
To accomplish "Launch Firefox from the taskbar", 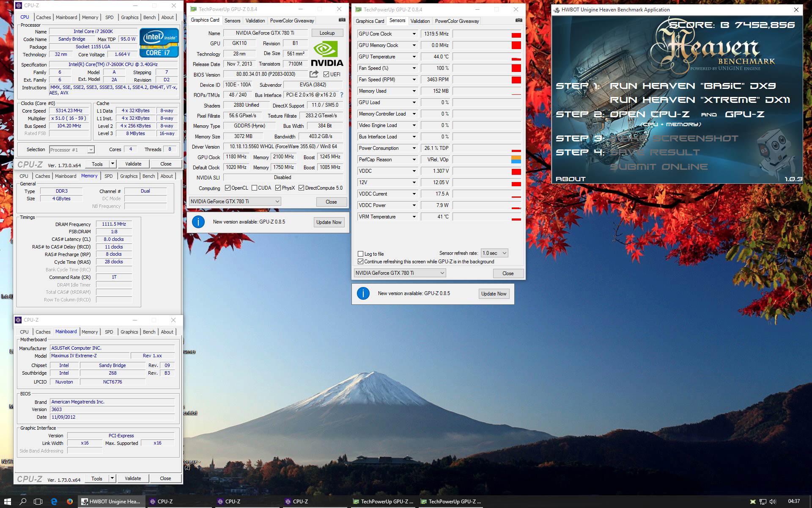I will tap(70, 501).
